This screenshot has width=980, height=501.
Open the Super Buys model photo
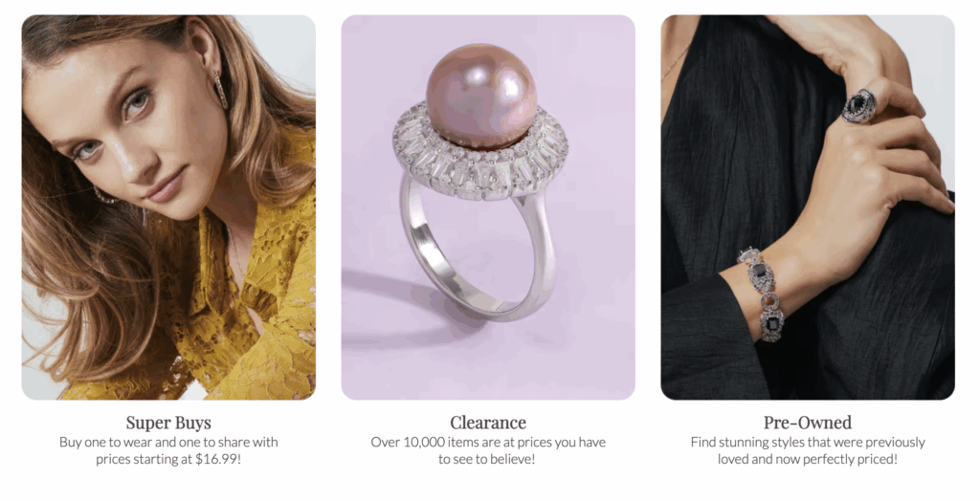tap(168, 207)
